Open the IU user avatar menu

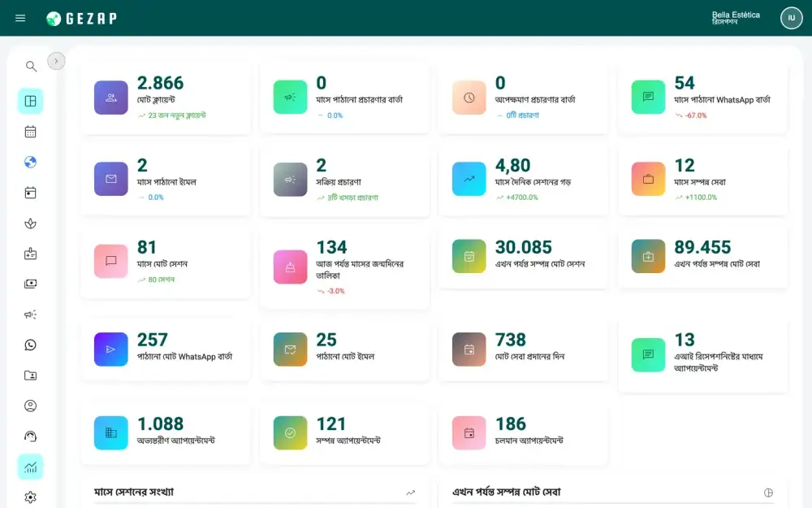click(791, 18)
